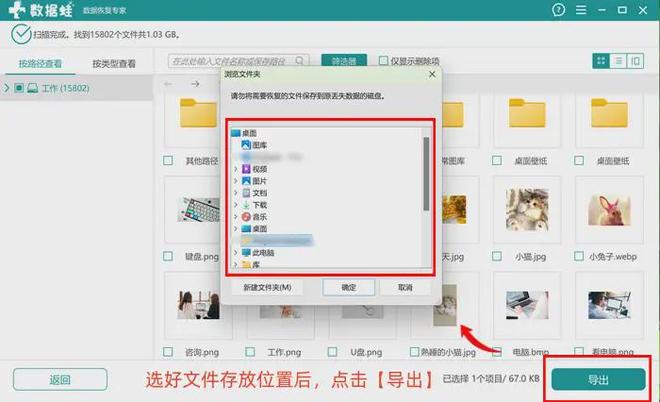Switch to list view icon
The width and height of the screenshot is (660, 402).
619,61
